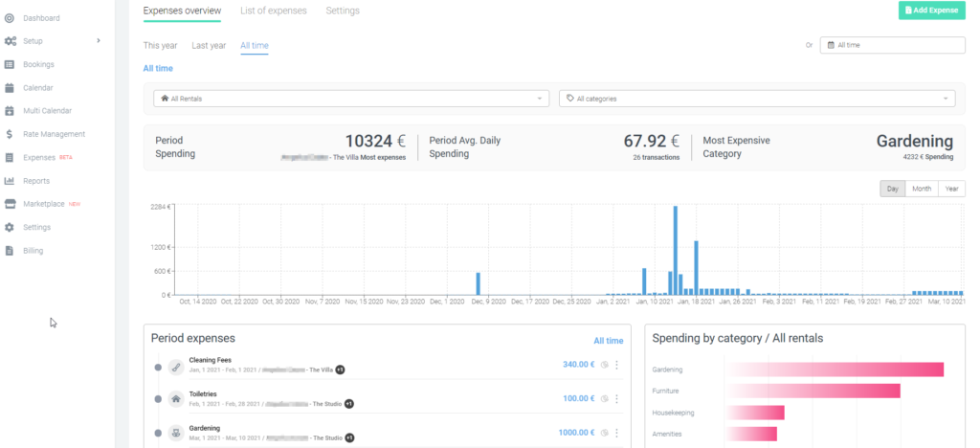Click the 10324 € period spending value
980x448 pixels.
374,142
